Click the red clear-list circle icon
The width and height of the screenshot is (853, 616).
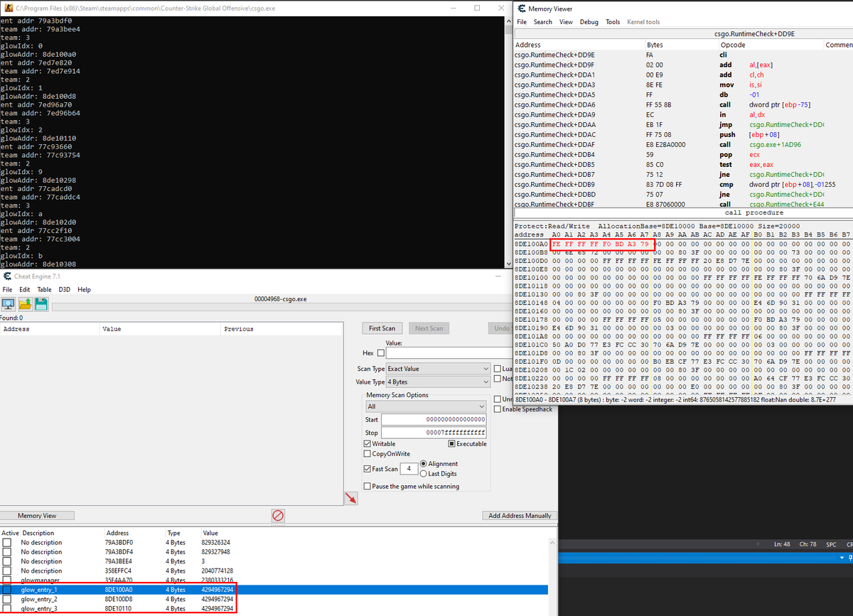point(278,515)
